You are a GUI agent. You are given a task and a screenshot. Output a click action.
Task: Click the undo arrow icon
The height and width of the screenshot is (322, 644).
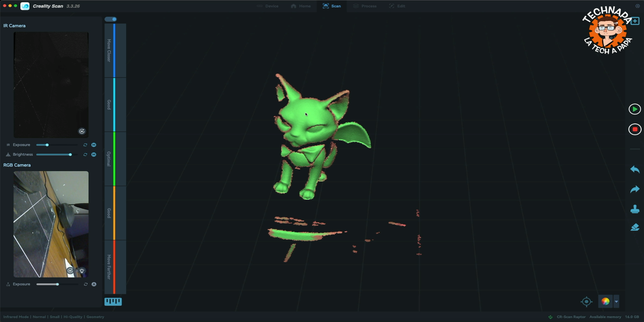[635, 170]
